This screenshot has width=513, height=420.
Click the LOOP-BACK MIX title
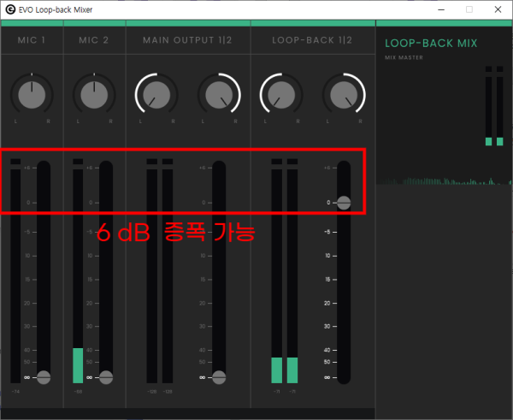431,44
